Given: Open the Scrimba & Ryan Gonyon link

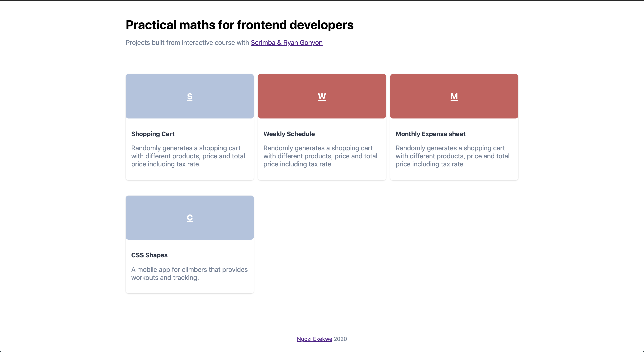Looking at the screenshot, I should pos(287,43).
